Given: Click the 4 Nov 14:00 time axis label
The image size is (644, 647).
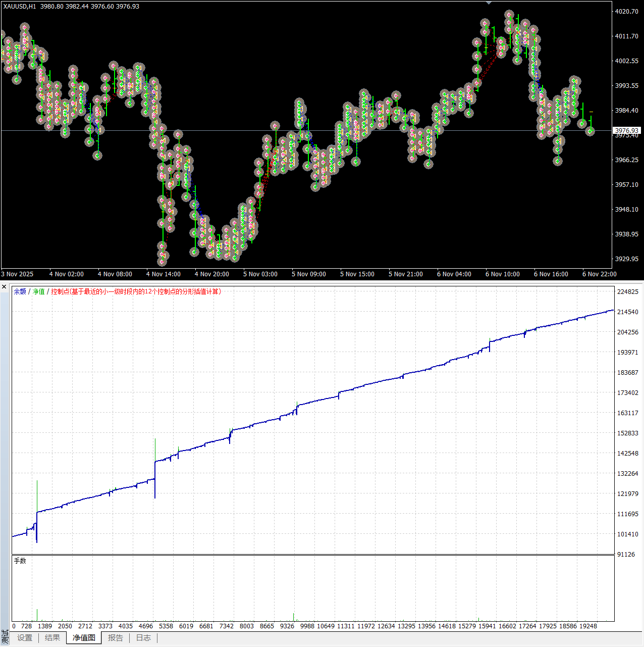Looking at the screenshot, I should (163, 274).
